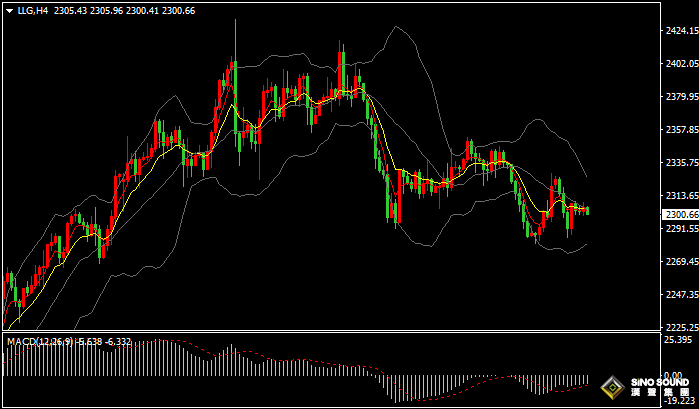The image size is (699, 409).
Task: Click the 2357.85 price scale label
Action: [x=680, y=130]
